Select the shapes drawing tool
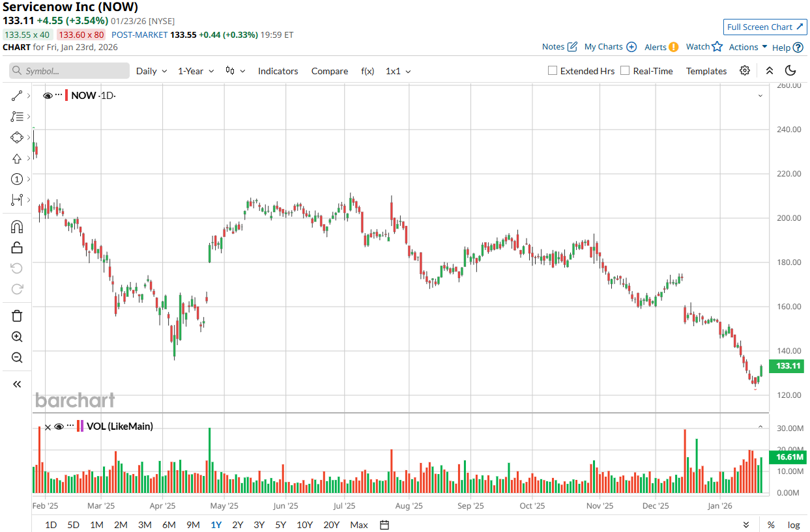The height and width of the screenshot is (532, 810). click(x=17, y=137)
